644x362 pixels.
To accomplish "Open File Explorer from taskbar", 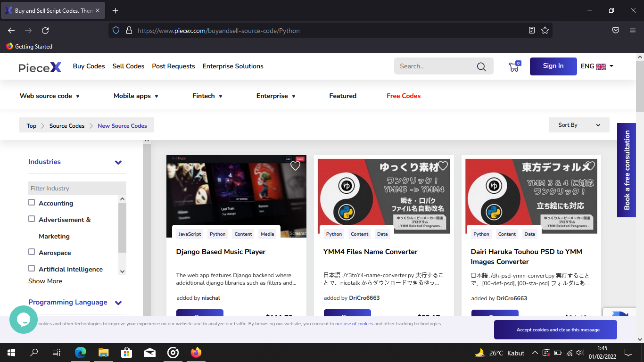I will (x=104, y=353).
